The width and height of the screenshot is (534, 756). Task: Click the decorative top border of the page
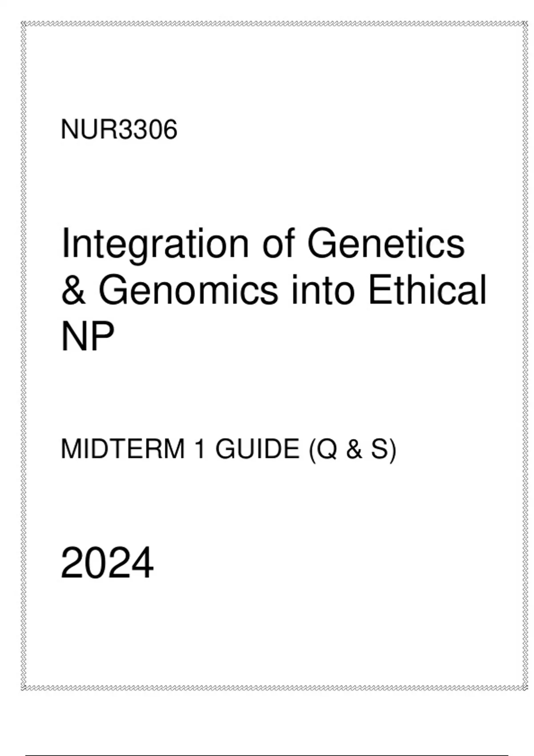pyautogui.click(x=274, y=24)
